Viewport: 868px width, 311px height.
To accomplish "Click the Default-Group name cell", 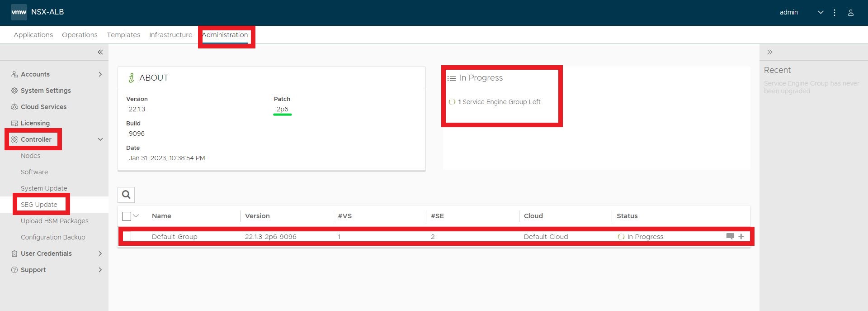I will [175, 237].
